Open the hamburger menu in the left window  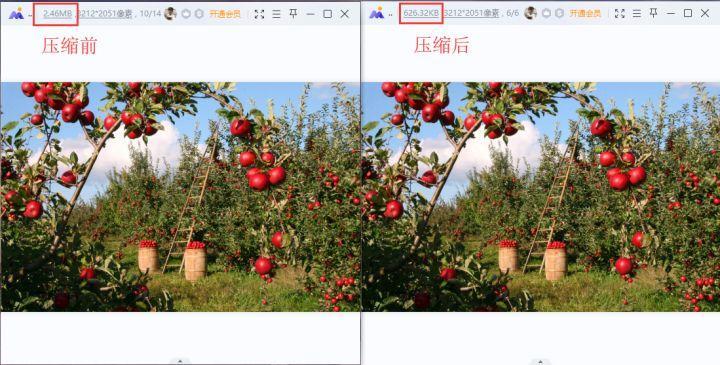pyautogui.click(x=276, y=14)
